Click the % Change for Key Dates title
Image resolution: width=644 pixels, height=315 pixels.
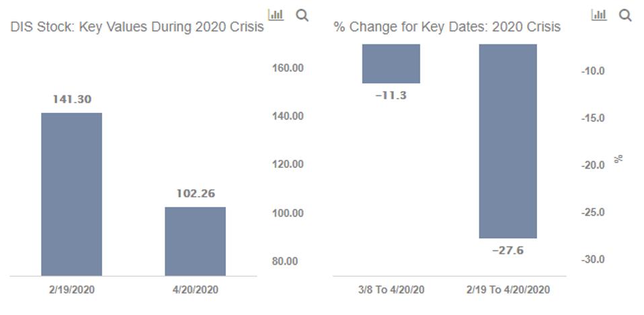(446, 28)
